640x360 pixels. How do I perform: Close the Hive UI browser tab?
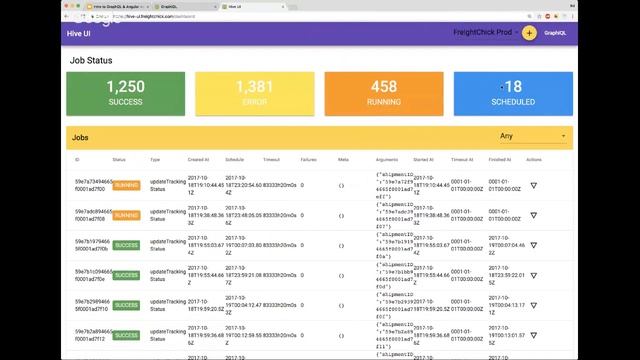pyautogui.click(x=283, y=7)
